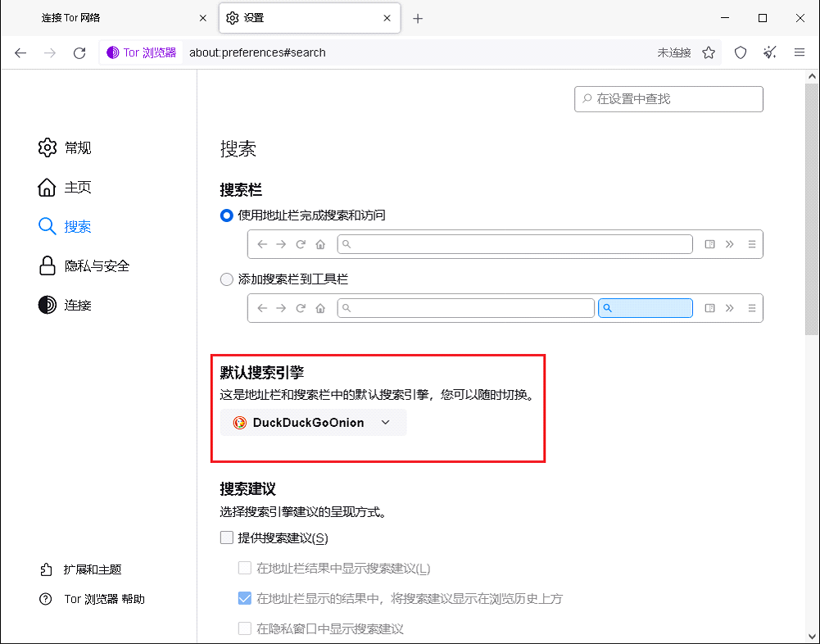Close the 连接 Tor 网络 tab
Screen dimensions: 820x644
[x=203, y=18]
